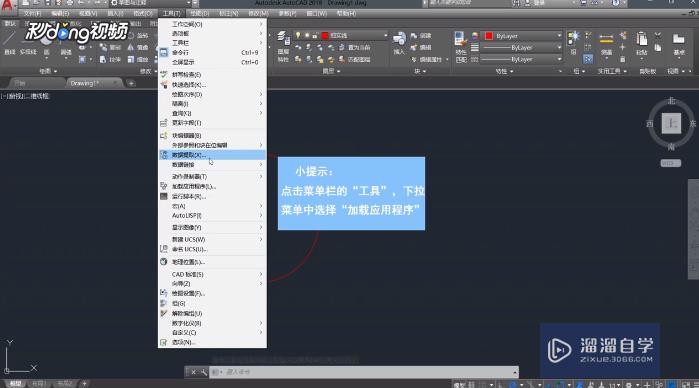Choose Block Editor (块编辑器) menu item
The height and width of the screenshot is (388, 699).
point(213,135)
